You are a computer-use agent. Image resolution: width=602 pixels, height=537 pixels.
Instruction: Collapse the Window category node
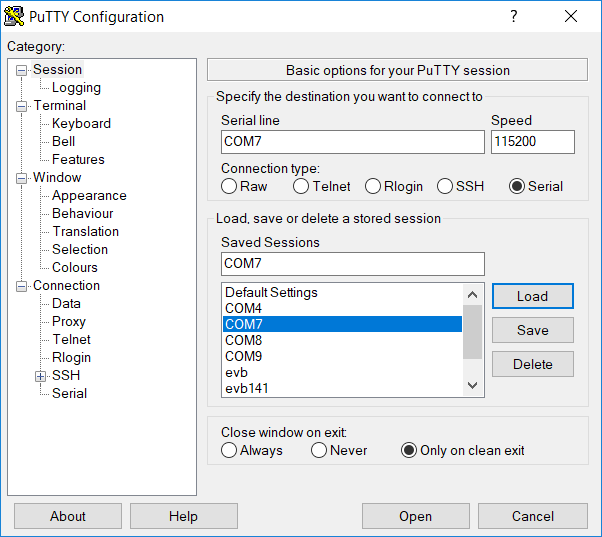[x=22, y=178]
